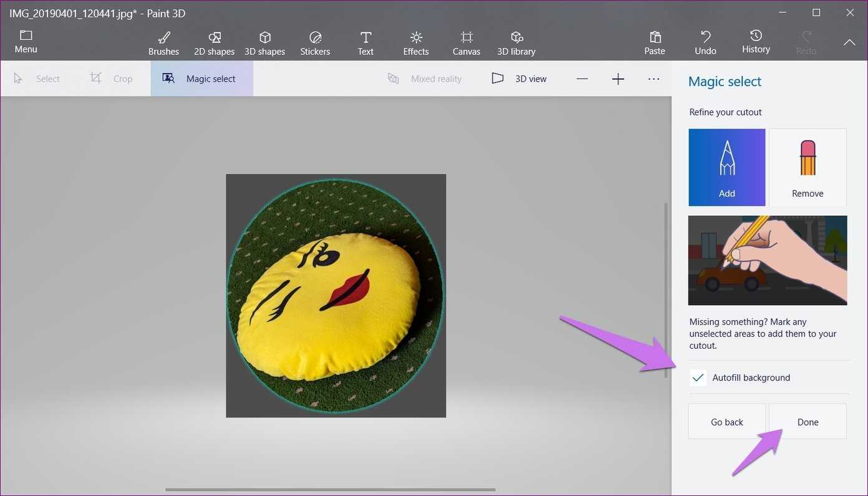Select the Add refine tool
This screenshot has height=496, width=868.
pyautogui.click(x=726, y=167)
